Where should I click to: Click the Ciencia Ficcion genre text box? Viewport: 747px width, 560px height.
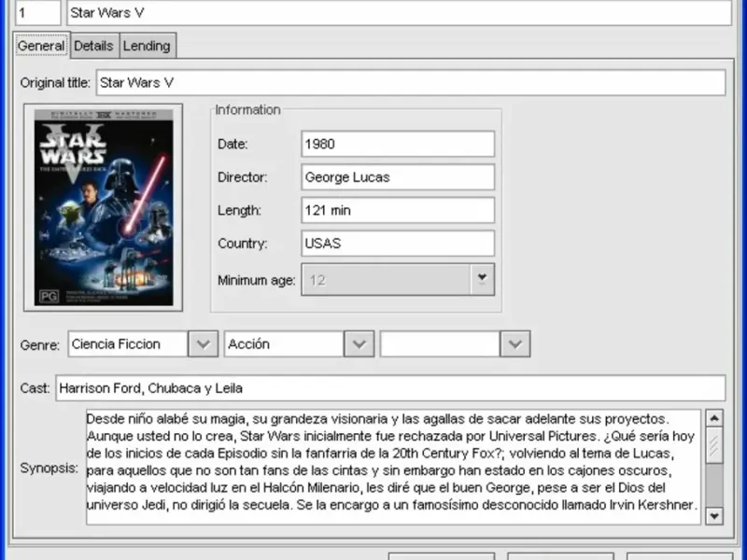click(128, 343)
